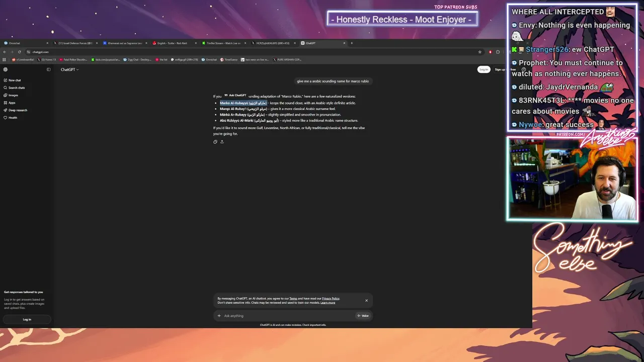
Task: Share the response with the share icon
Action: pyautogui.click(x=222, y=142)
